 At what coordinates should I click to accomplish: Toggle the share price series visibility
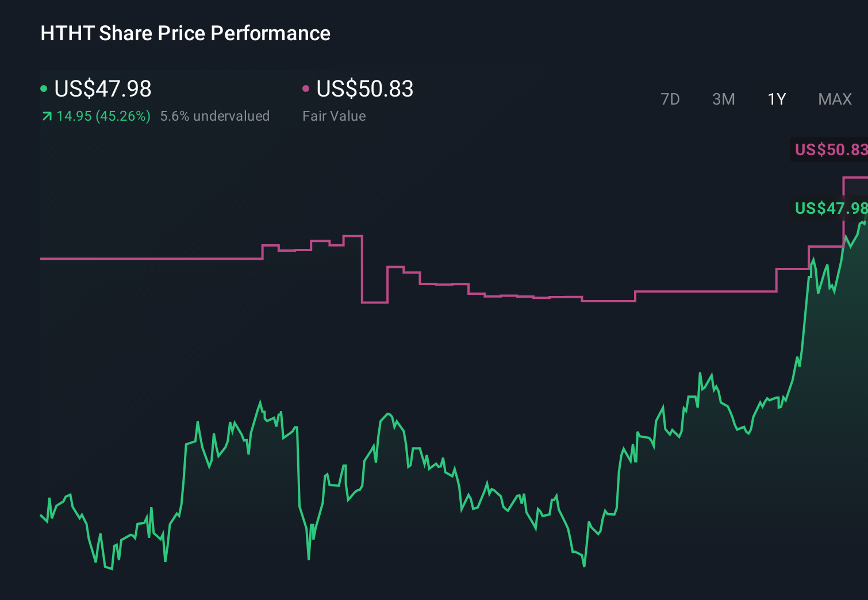click(44, 89)
